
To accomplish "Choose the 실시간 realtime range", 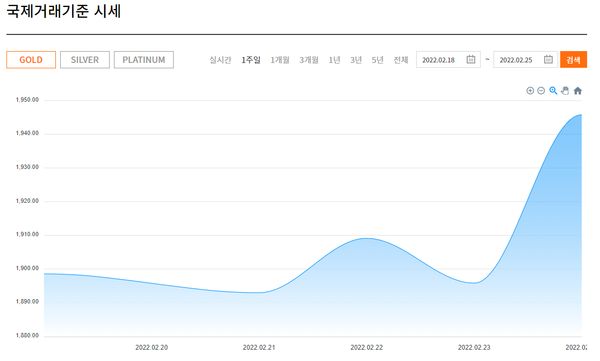I will (x=220, y=60).
